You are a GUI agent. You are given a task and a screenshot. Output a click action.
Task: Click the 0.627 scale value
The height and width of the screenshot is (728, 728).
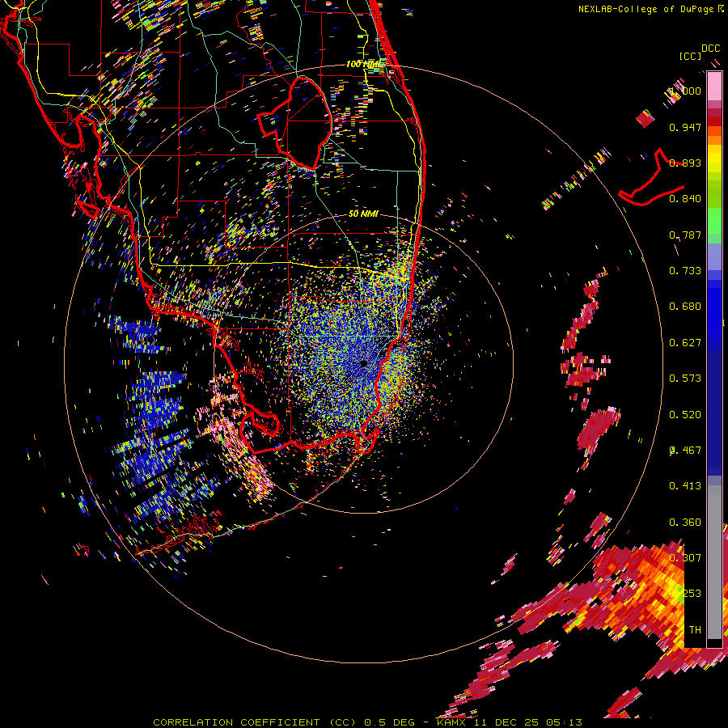click(685, 343)
